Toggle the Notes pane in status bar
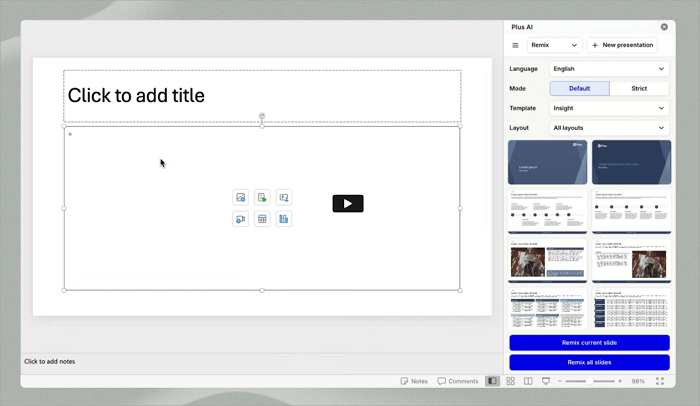700x406 pixels. pyautogui.click(x=414, y=381)
